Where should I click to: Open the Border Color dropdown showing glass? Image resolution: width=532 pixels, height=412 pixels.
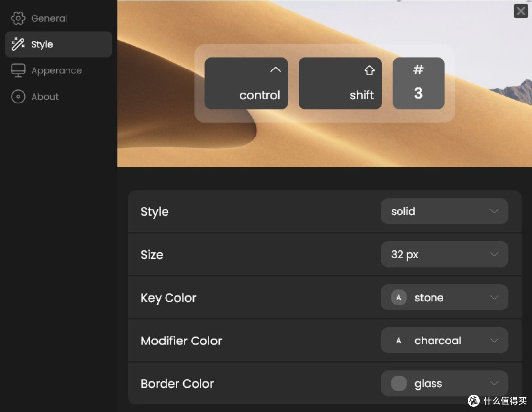pos(444,383)
